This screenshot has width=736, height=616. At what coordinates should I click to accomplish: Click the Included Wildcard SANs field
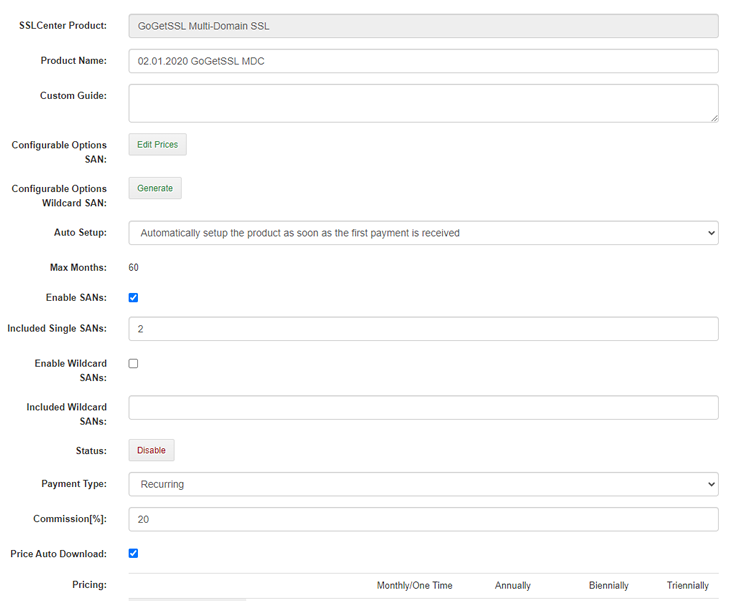point(423,408)
